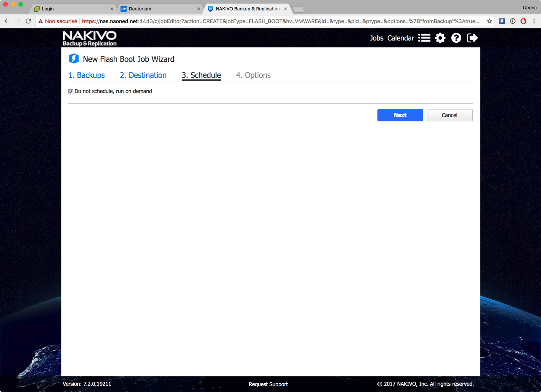Open the Chrome three-dot menu

[534, 21]
